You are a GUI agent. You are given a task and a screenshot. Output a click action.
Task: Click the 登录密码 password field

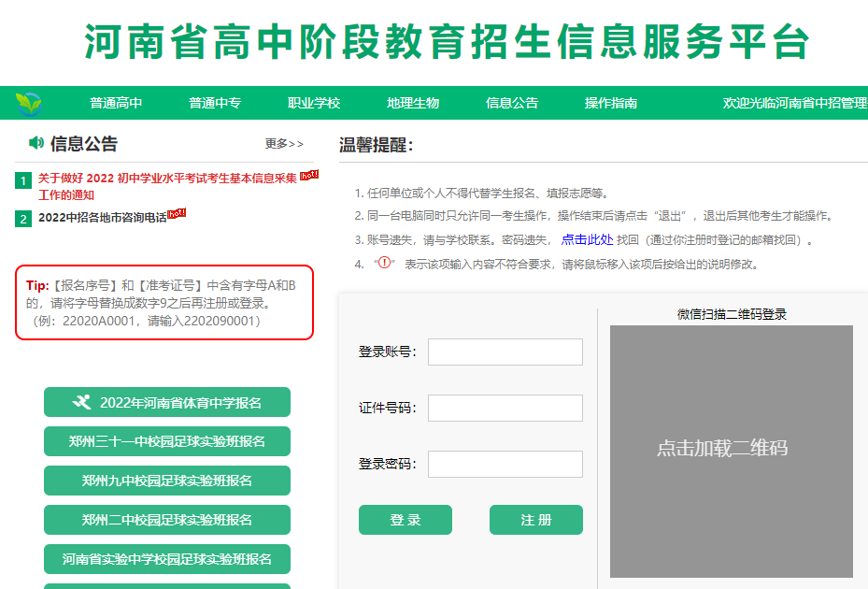pyautogui.click(x=505, y=464)
